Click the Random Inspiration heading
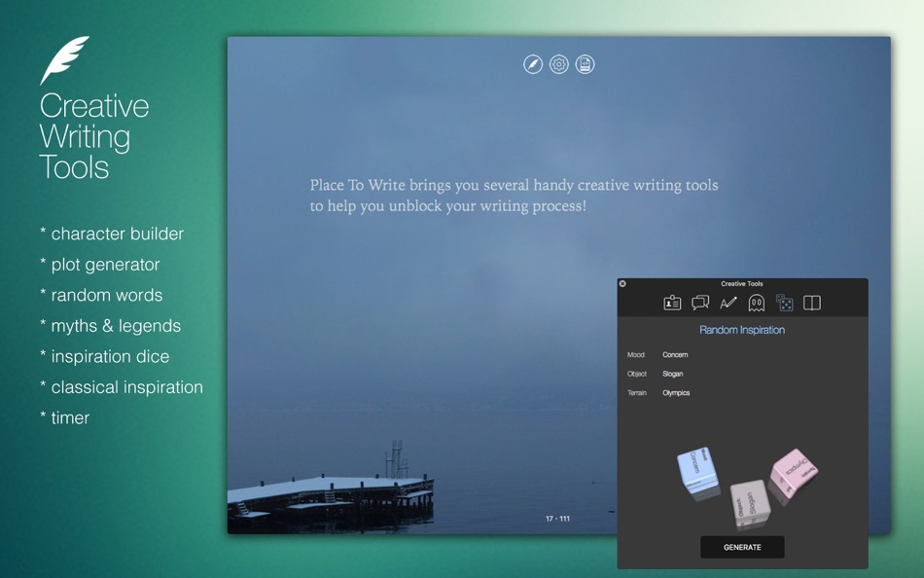Viewport: 924px width, 578px height. (x=742, y=330)
